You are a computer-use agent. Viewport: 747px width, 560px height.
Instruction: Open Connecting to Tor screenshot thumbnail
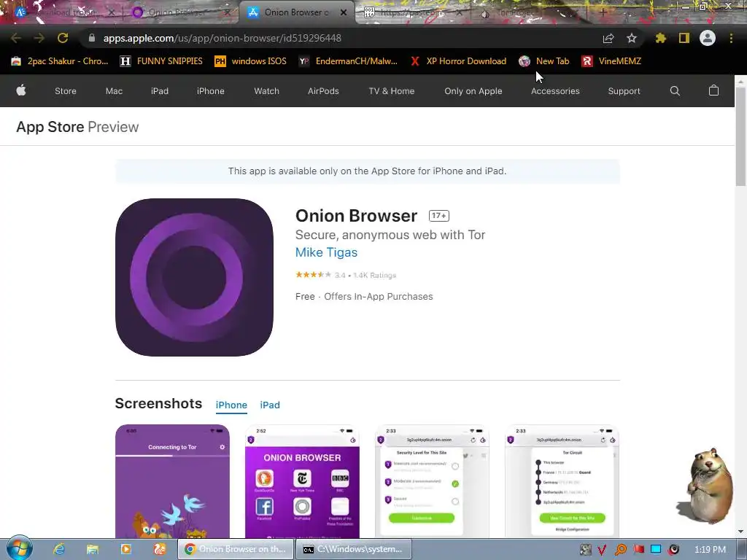coord(172,481)
